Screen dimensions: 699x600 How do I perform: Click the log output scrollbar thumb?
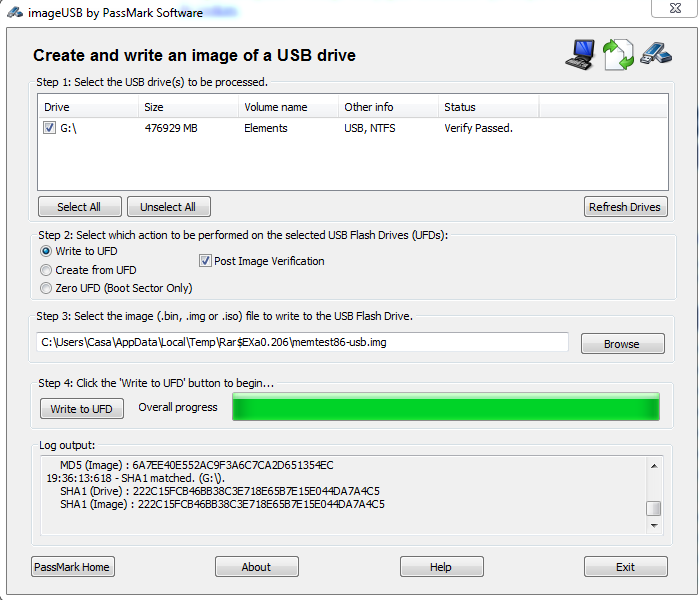pyautogui.click(x=654, y=508)
